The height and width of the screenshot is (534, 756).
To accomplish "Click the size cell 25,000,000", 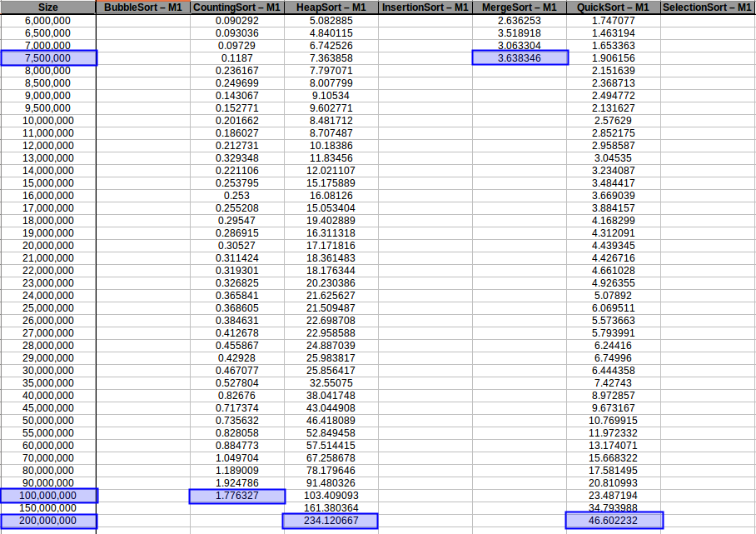I will [48, 307].
